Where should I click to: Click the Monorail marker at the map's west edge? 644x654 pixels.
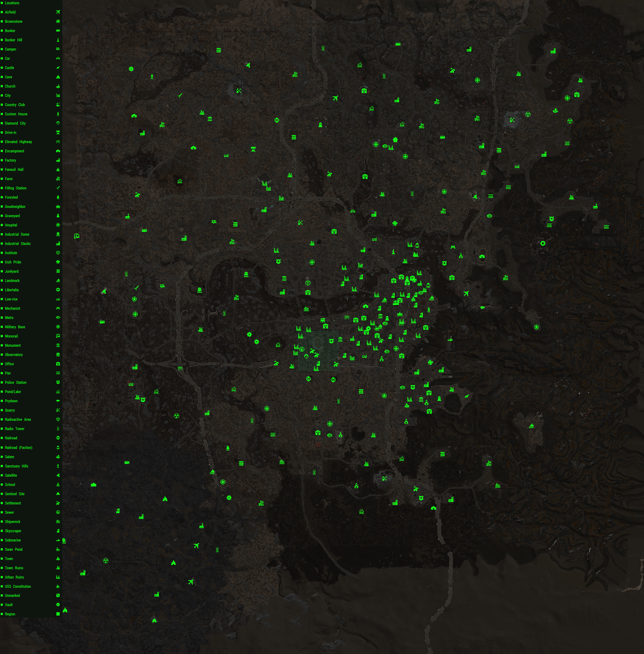pos(77,236)
